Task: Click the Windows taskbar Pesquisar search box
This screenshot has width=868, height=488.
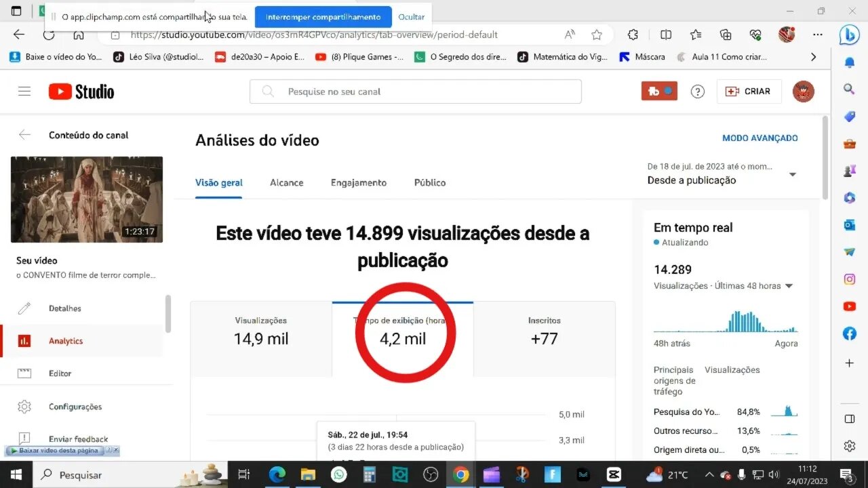Action: point(130,474)
